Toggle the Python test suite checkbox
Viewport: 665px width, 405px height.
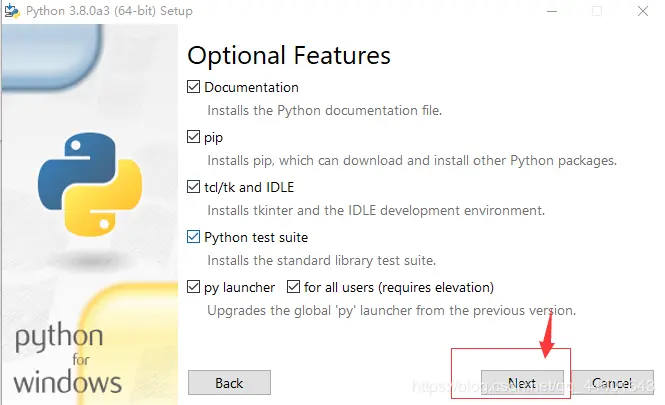(194, 237)
